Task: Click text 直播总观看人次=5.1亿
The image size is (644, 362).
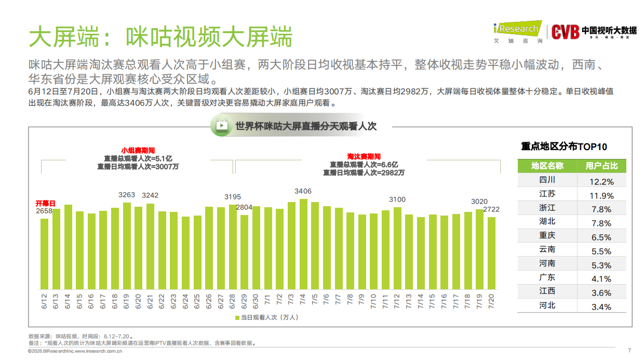Action: (x=138, y=158)
